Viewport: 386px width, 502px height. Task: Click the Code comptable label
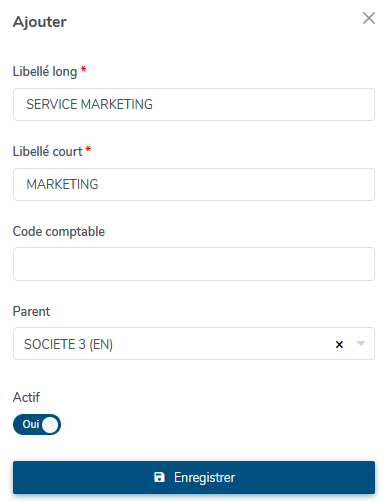pos(59,232)
